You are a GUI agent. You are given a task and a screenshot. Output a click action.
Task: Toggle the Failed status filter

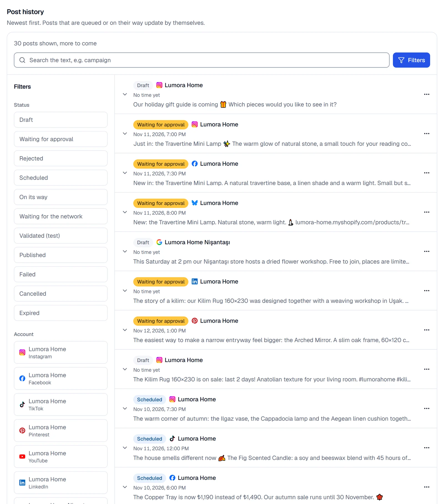coord(61,274)
